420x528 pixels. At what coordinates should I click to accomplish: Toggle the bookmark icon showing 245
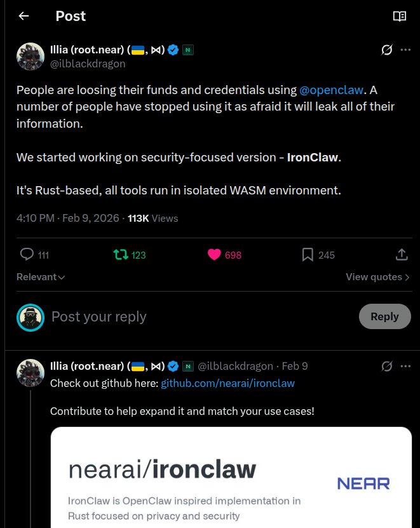pyautogui.click(x=308, y=255)
